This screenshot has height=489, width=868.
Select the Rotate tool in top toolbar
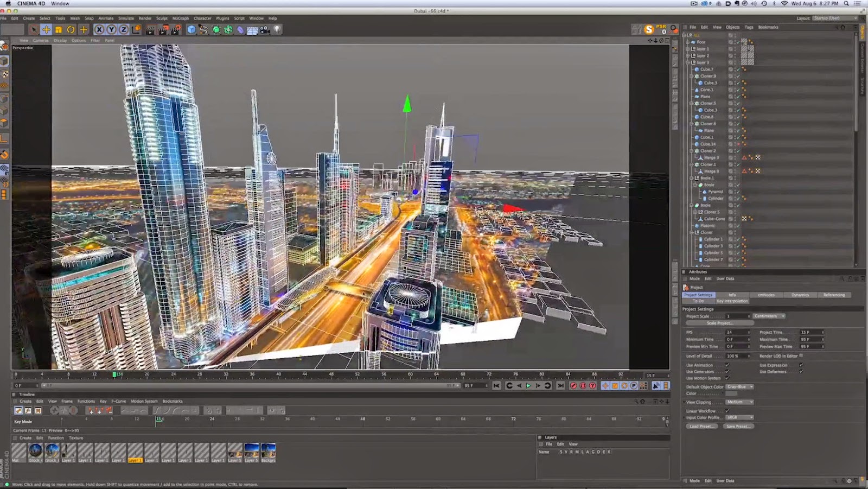(71, 30)
